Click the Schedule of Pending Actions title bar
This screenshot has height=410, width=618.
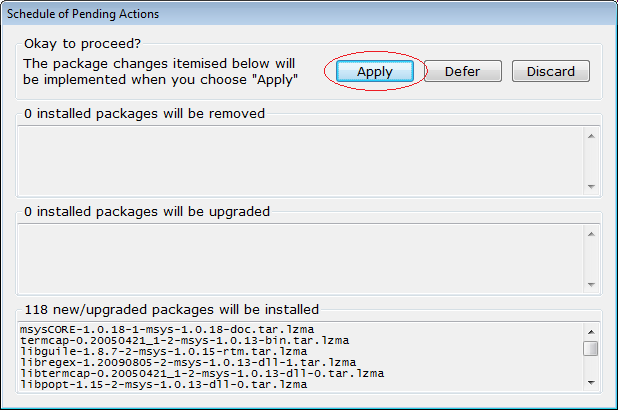coord(309,14)
